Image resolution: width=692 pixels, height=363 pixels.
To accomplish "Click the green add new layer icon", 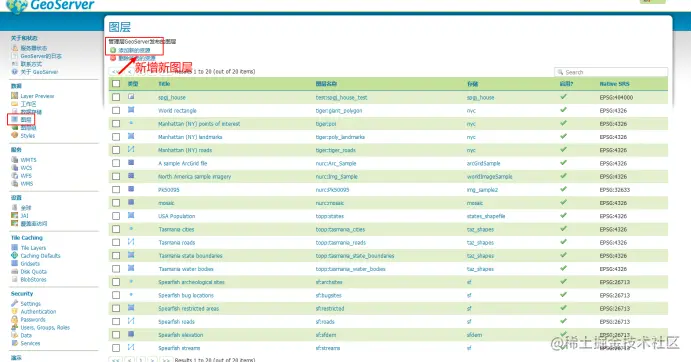I will (x=113, y=50).
